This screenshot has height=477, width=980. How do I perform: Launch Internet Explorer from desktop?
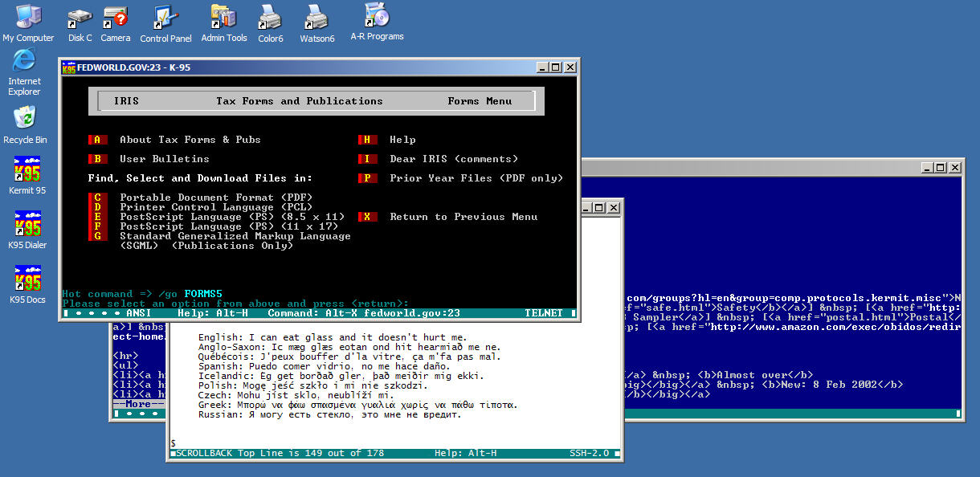(25, 62)
